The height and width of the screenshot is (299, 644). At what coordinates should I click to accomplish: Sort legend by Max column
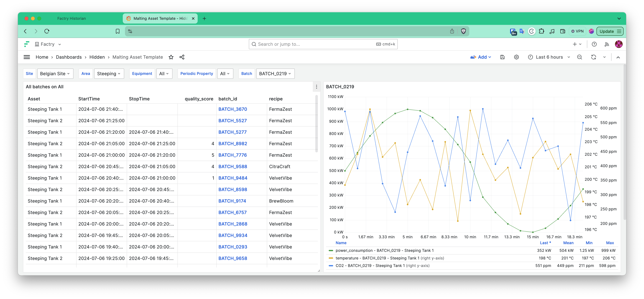610,243
